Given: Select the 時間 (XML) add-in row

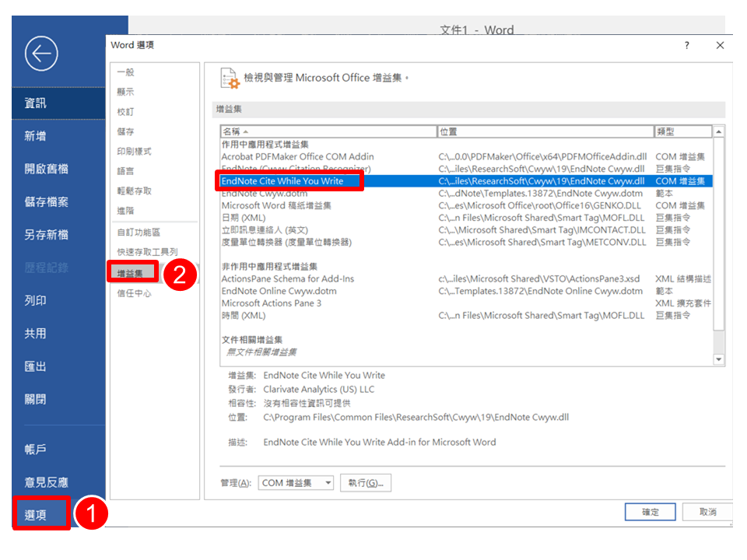Looking at the screenshot, I should [x=466, y=315].
